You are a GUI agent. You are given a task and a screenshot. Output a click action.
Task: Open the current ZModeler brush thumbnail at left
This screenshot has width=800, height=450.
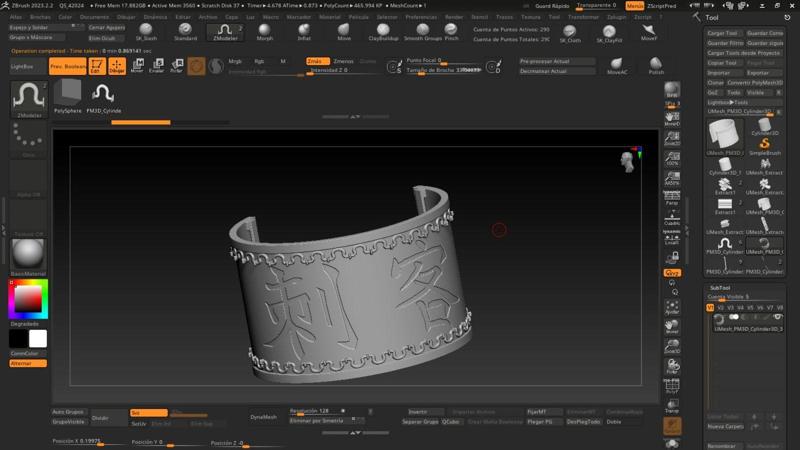coord(29,99)
